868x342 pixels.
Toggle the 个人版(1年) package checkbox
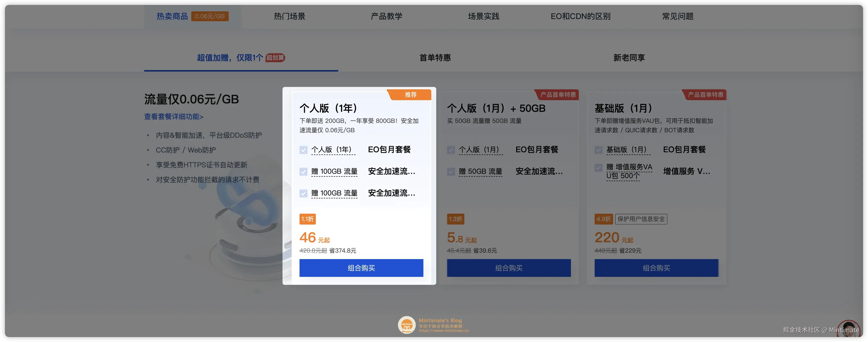[x=303, y=150]
